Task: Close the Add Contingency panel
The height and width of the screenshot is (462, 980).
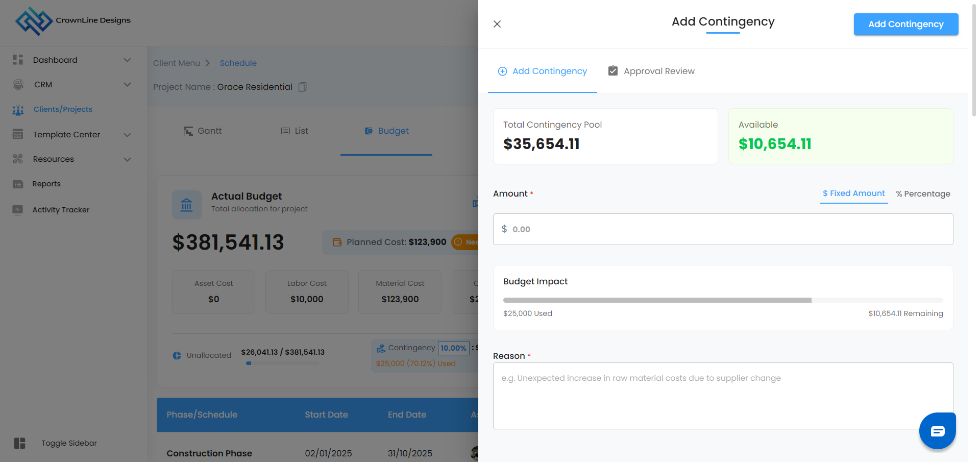Action: 497,24
